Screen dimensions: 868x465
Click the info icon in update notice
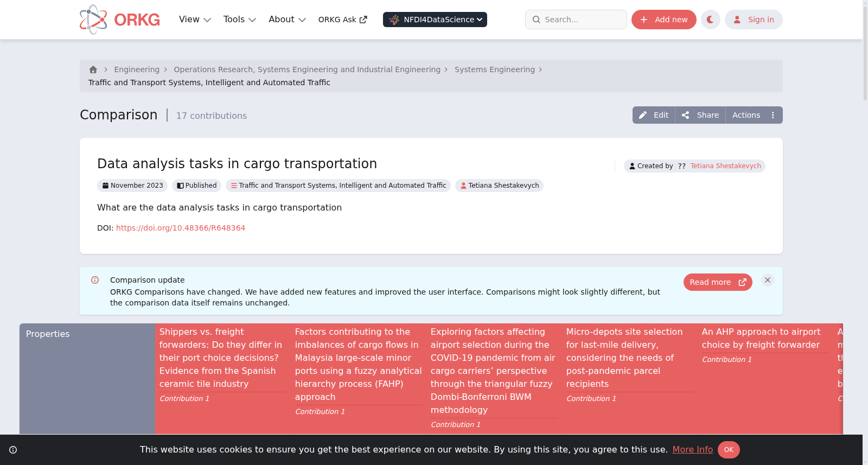tap(95, 280)
